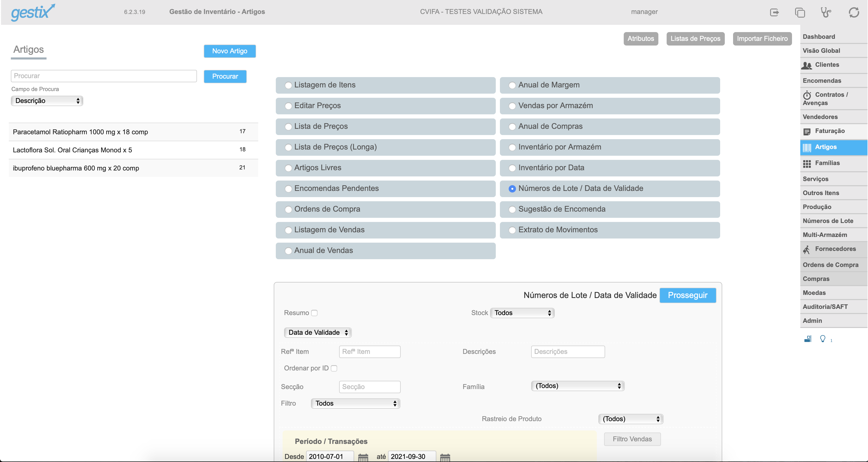This screenshot has width=868, height=462.
Task: Click the refresh icon in the header
Action: pos(854,12)
